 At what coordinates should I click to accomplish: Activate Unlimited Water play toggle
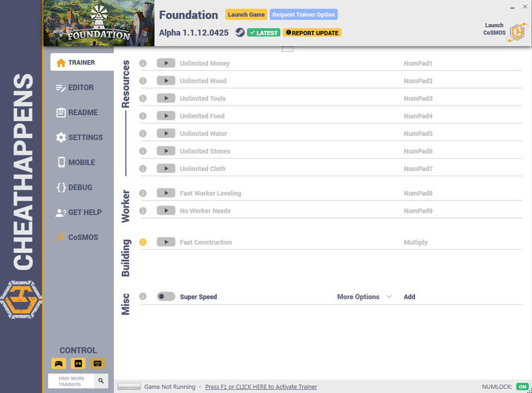click(x=166, y=134)
